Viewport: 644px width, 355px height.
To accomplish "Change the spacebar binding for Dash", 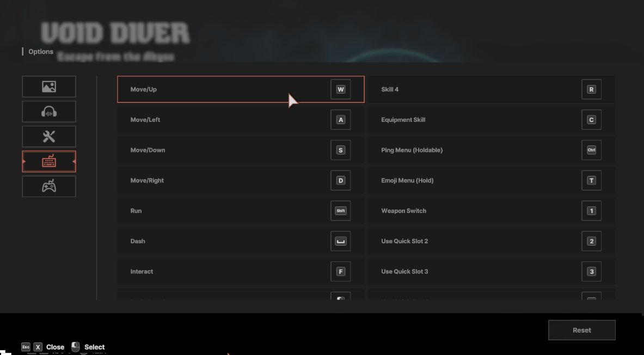I will point(340,241).
